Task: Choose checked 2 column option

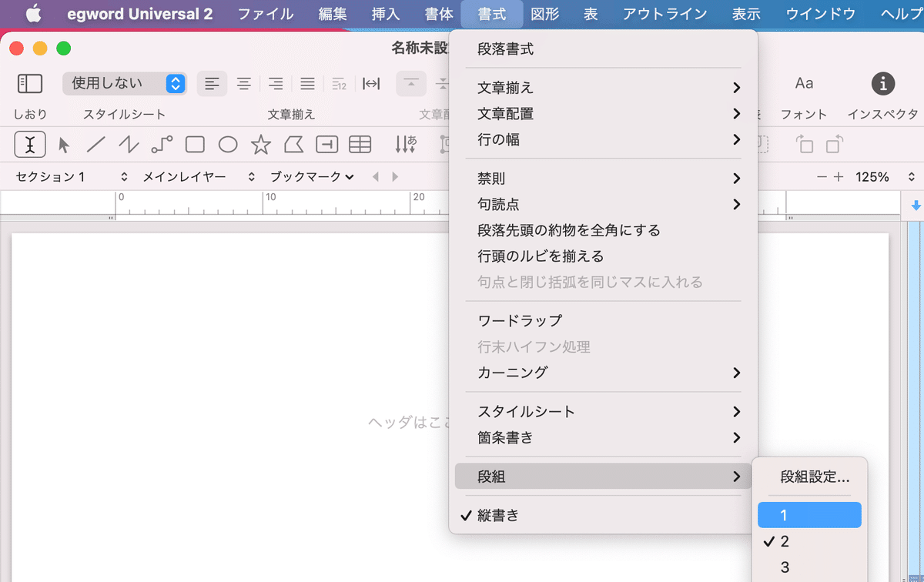Action: (x=809, y=541)
